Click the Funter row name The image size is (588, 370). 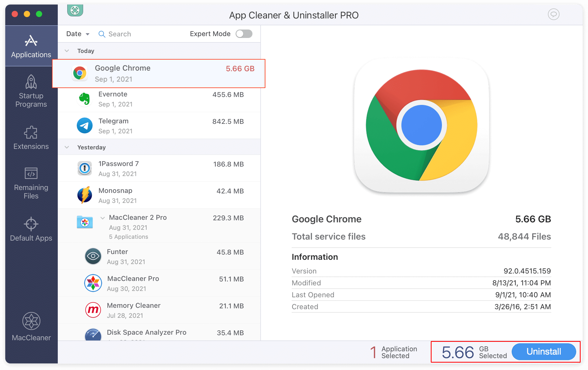click(x=117, y=252)
